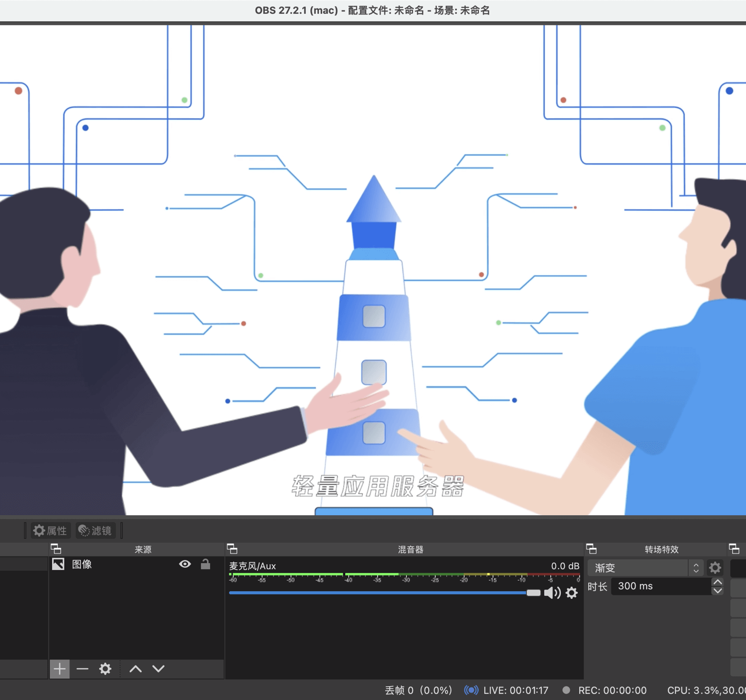Increase 时长 using the up stepper arrow
Viewport: 746px width, 700px height.
(x=717, y=582)
